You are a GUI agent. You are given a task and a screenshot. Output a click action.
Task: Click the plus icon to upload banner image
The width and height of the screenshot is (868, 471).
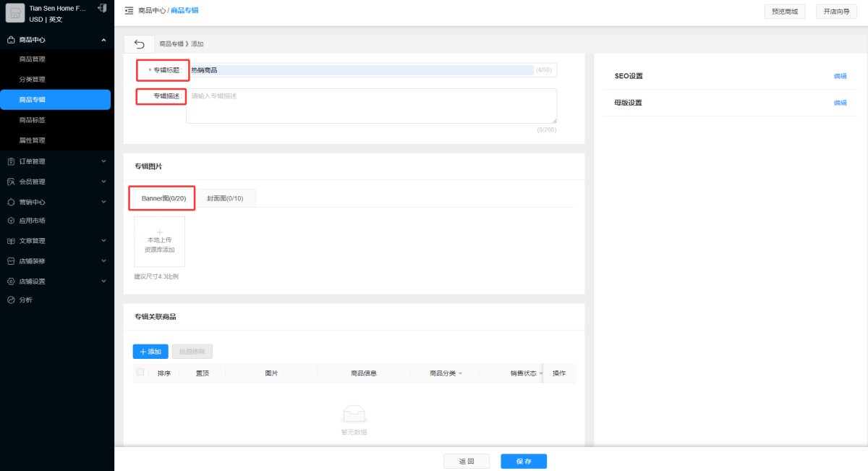coord(159,232)
